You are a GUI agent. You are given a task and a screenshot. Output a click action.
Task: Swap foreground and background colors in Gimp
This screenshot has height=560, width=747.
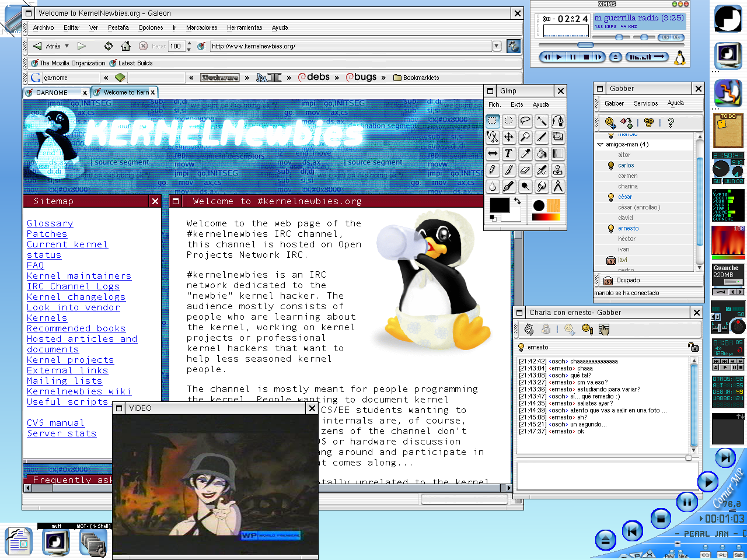516,201
